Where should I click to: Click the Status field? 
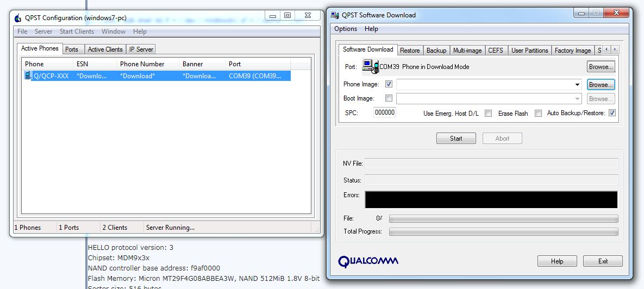pyautogui.click(x=492, y=180)
